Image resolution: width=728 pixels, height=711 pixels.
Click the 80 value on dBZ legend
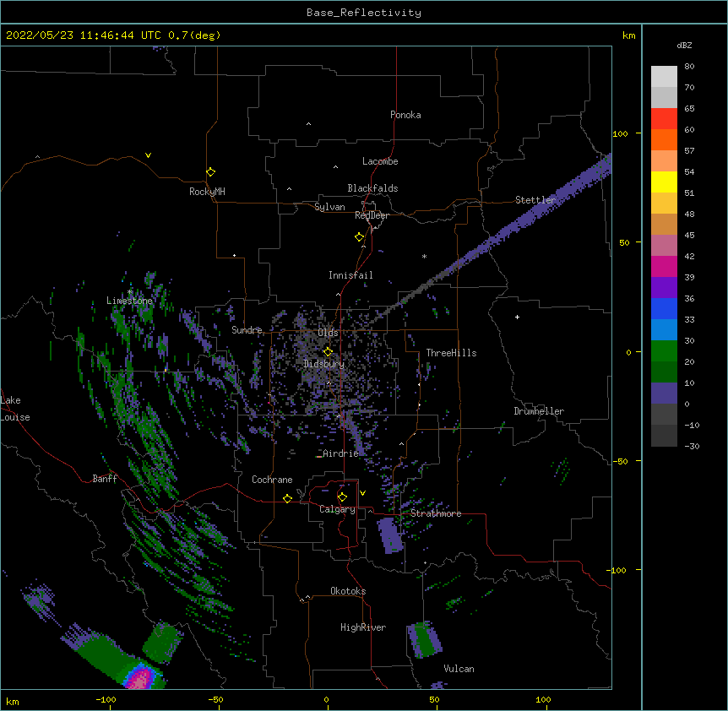[x=689, y=67]
